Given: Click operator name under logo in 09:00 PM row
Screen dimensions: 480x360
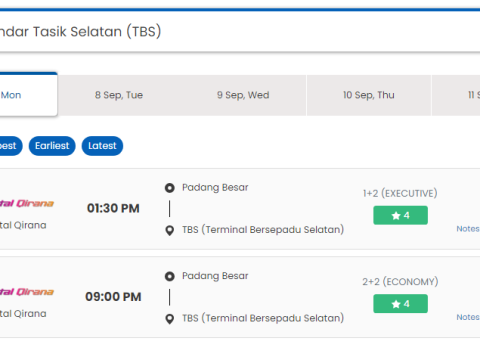Looking at the screenshot, I should click(23, 314).
